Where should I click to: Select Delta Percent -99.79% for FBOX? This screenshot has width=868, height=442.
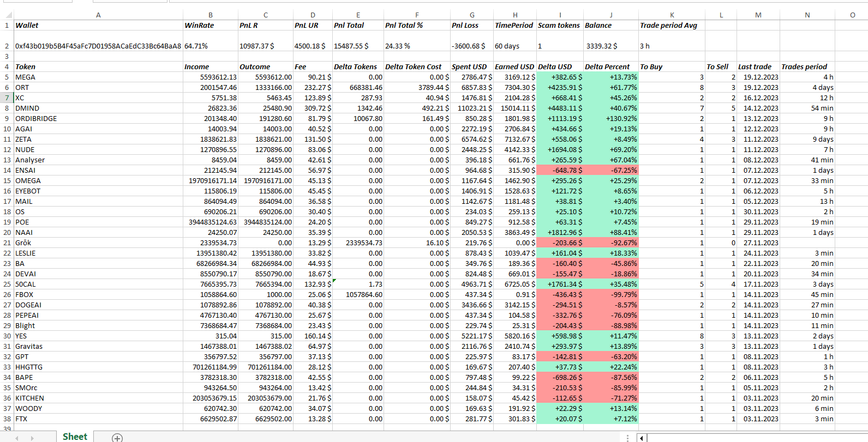611,295
